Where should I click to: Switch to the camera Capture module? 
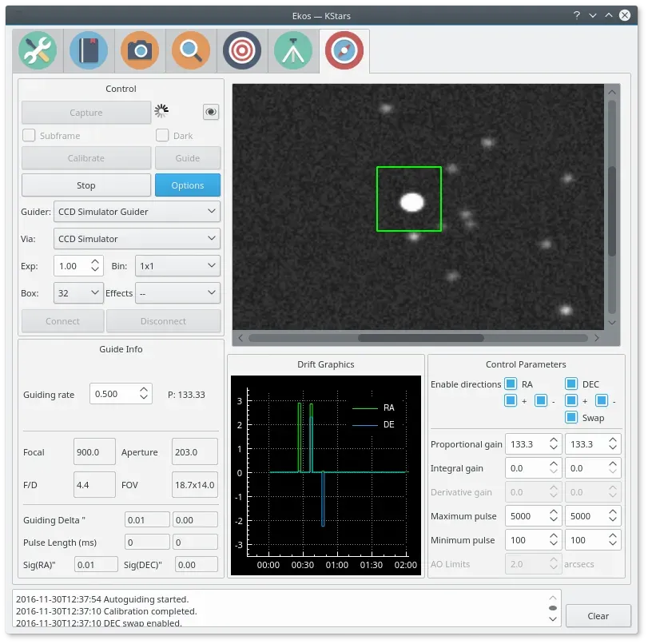tap(140, 50)
